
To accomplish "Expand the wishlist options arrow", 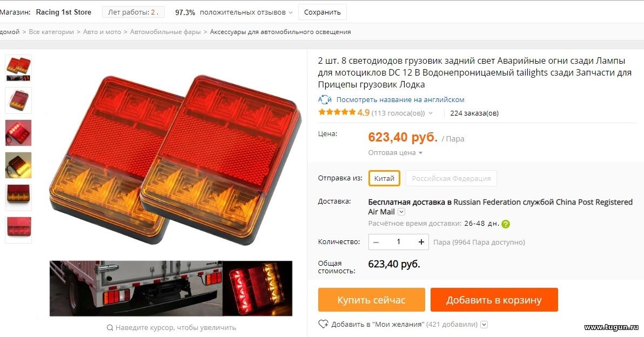I will click(484, 324).
